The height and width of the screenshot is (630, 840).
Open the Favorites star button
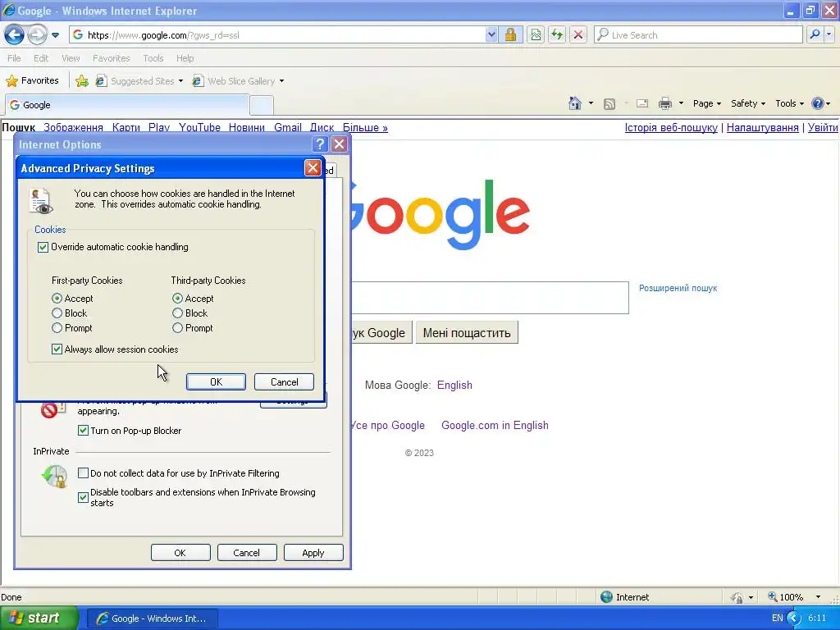(x=32, y=81)
